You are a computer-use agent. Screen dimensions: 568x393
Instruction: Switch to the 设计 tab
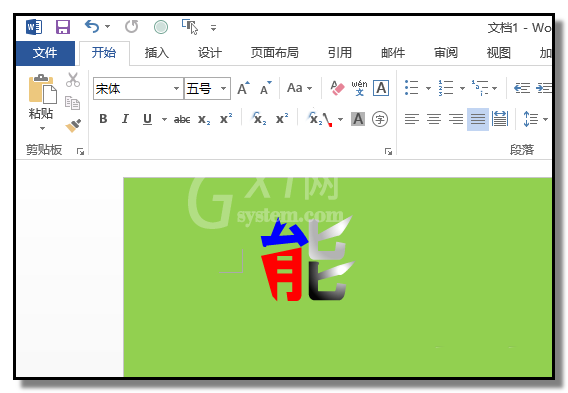pyautogui.click(x=210, y=53)
